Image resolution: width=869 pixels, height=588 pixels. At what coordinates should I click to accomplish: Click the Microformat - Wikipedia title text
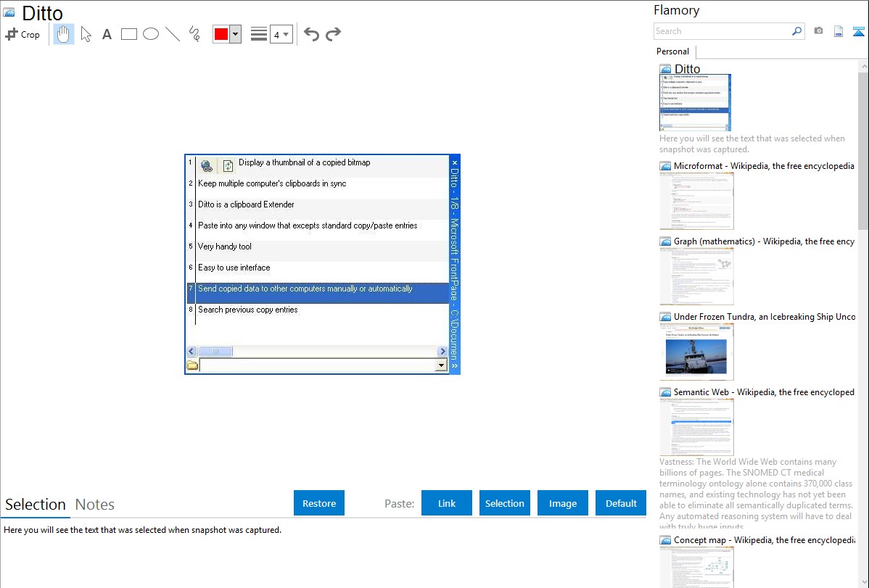(764, 166)
